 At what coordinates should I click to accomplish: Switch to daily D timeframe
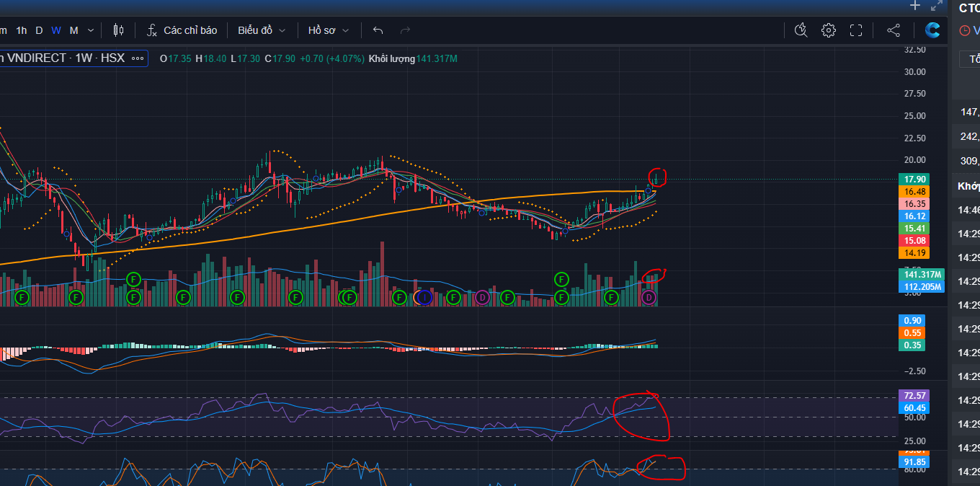(x=39, y=30)
